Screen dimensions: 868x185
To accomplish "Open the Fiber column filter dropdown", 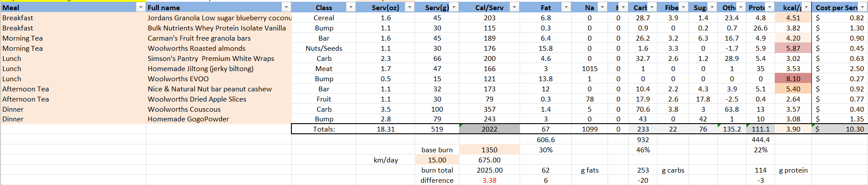I will [x=683, y=8].
